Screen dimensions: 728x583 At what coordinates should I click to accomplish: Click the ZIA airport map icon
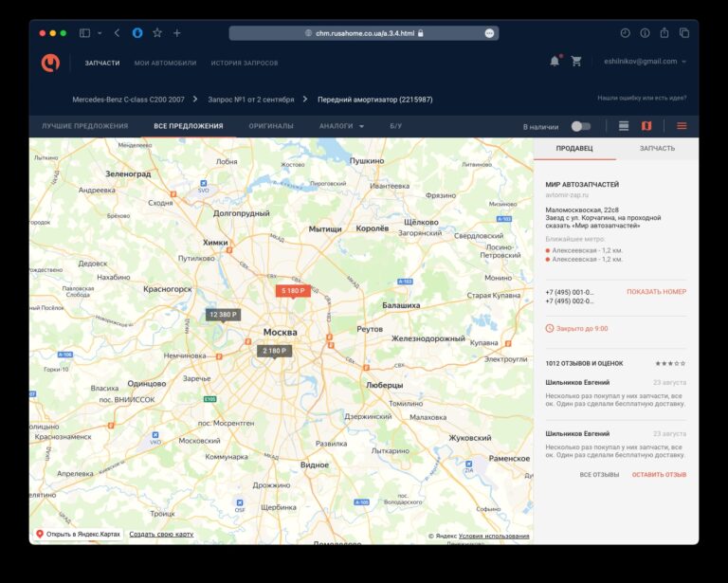coord(469,464)
